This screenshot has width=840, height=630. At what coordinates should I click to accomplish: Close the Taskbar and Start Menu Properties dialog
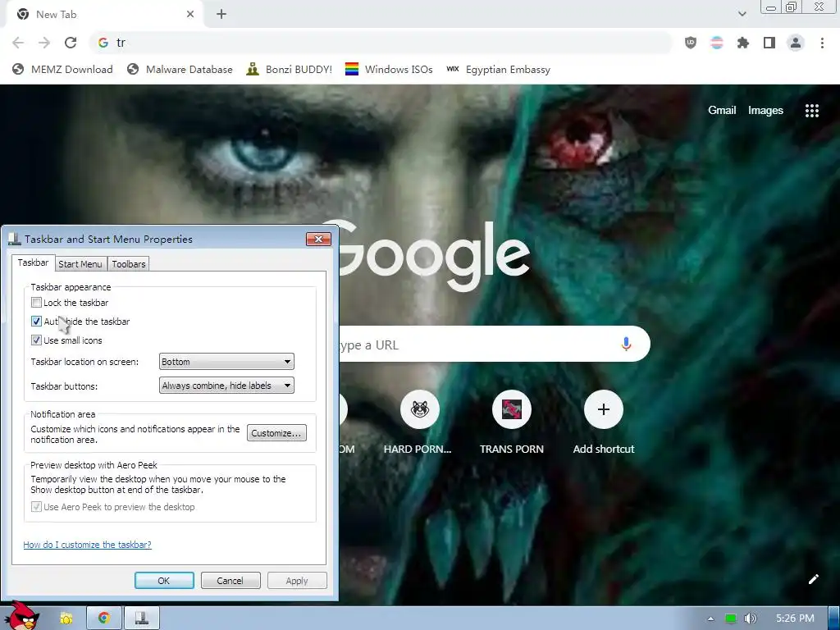(x=318, y=239)
